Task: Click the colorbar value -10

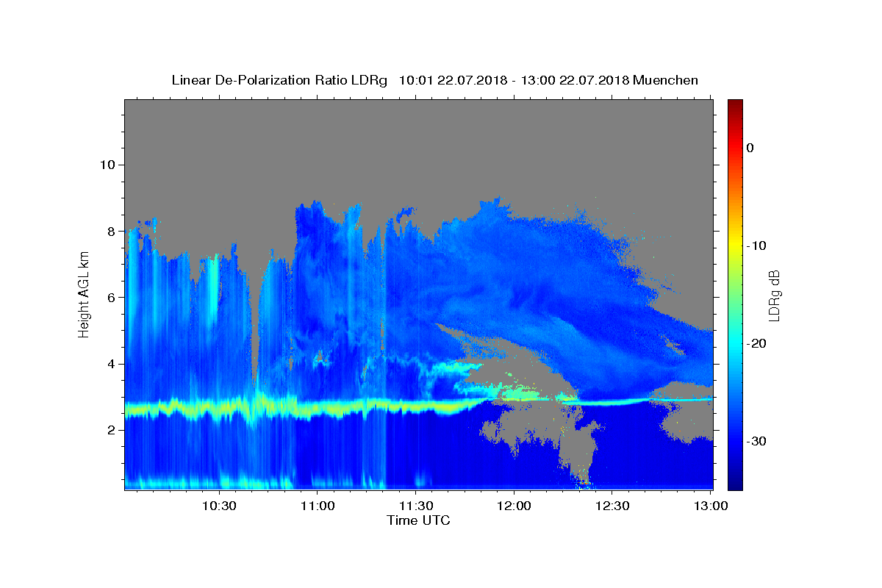Action: [756, 245]
